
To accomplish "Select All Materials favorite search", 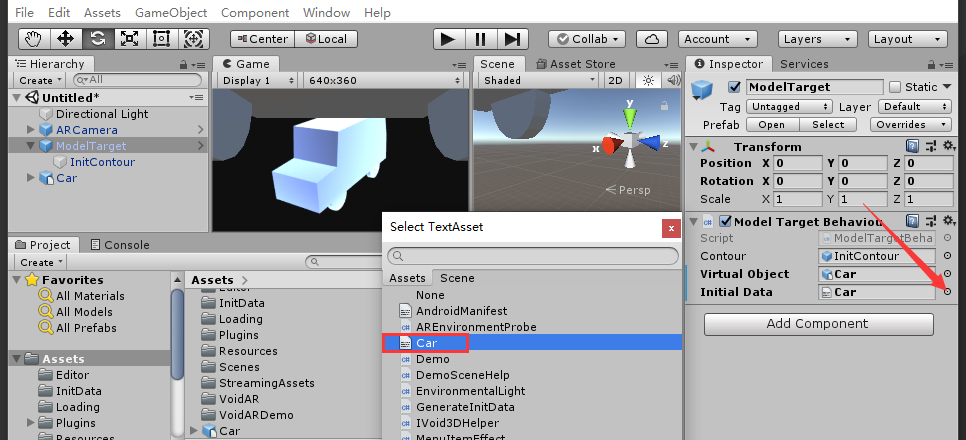I will pyautogui.click(x=90, y=296).
